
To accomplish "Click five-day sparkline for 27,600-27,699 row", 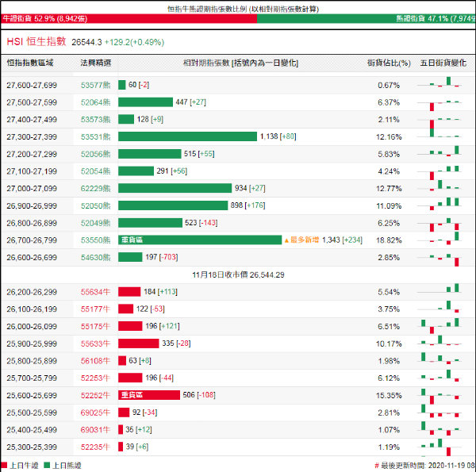I will 440,83.
